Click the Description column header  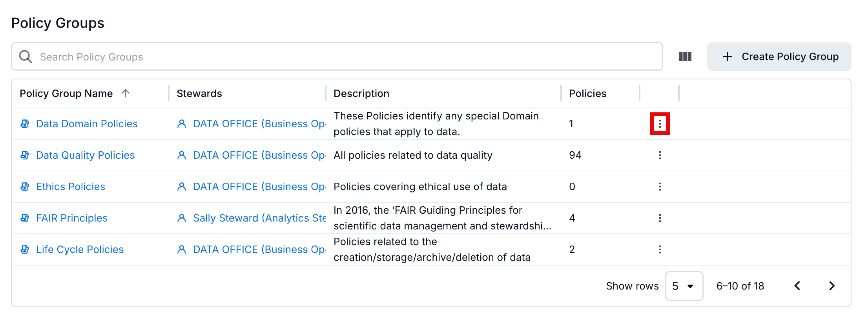[x=361, y=93]
